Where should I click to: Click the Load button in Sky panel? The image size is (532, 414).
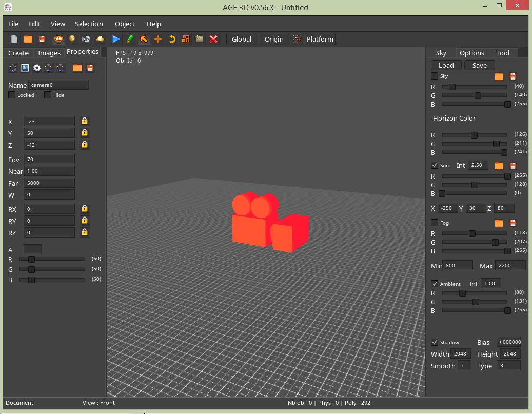pyautogui.click(x=446, y=65)
